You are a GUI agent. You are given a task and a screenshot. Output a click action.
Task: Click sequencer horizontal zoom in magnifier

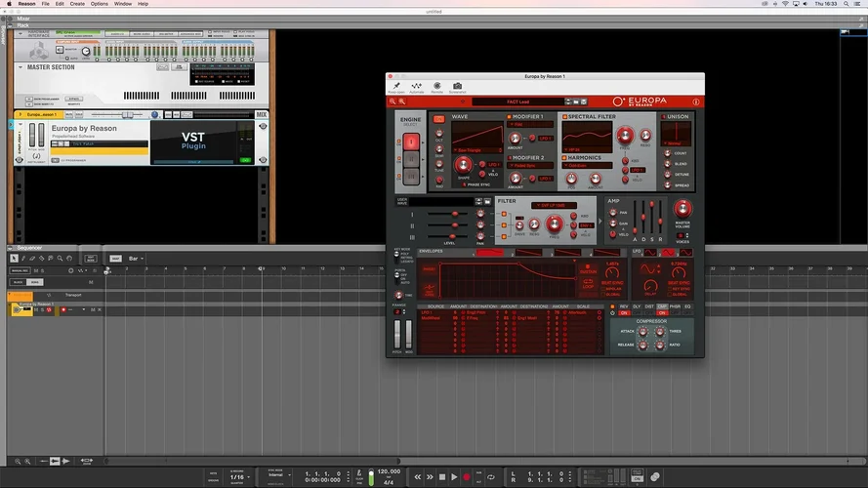tap(27, 461)
